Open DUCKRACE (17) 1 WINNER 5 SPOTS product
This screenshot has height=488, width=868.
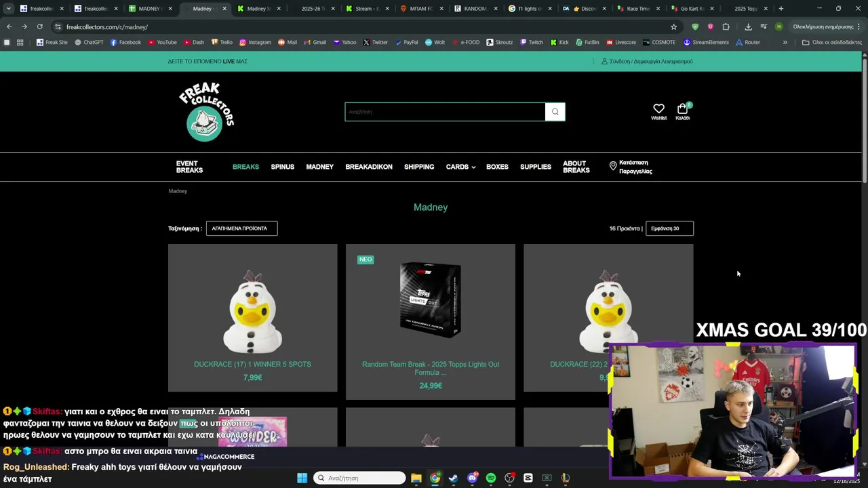click(252, 364)
